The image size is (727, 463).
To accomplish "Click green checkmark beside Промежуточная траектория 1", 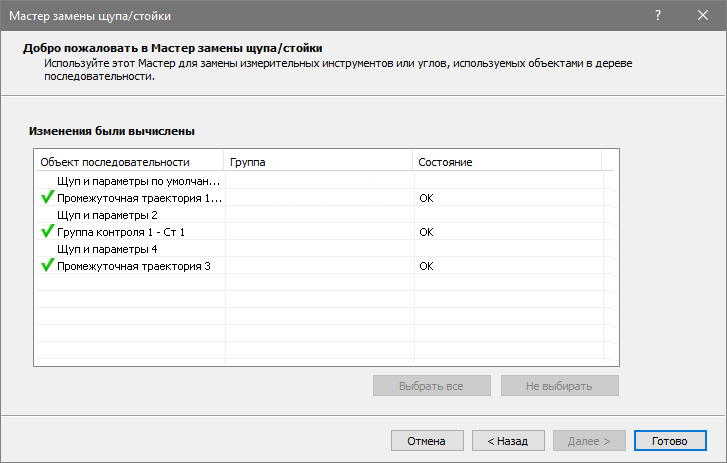I will click(x=47, y=198).
